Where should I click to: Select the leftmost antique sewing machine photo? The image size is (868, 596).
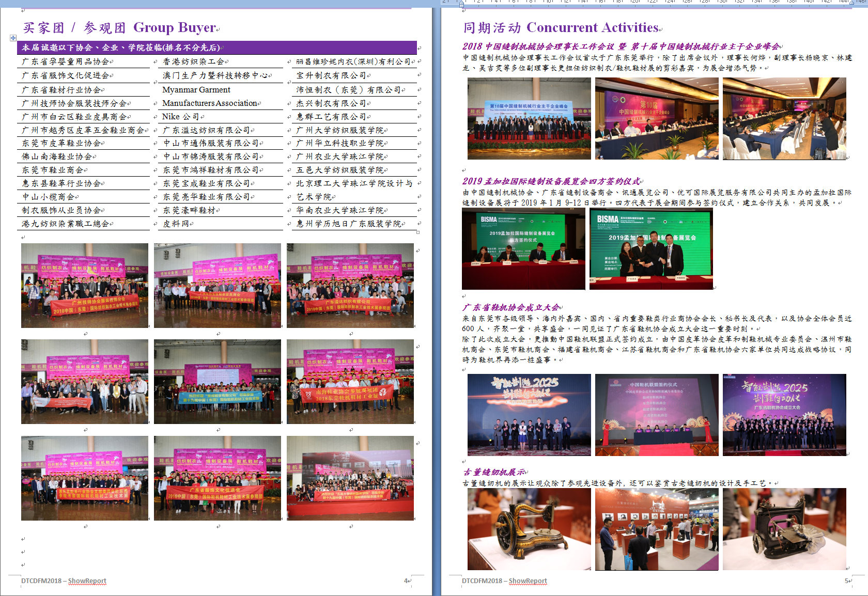point(529,529)
